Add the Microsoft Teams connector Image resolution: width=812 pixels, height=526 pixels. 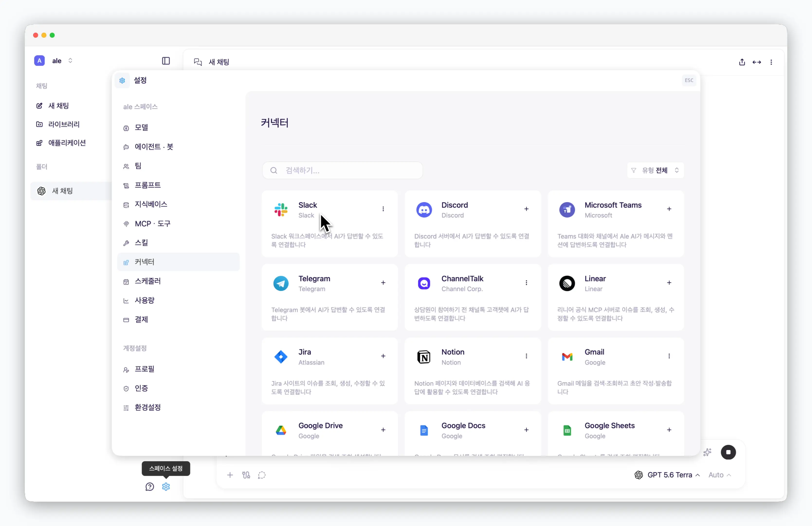[669, 209]
